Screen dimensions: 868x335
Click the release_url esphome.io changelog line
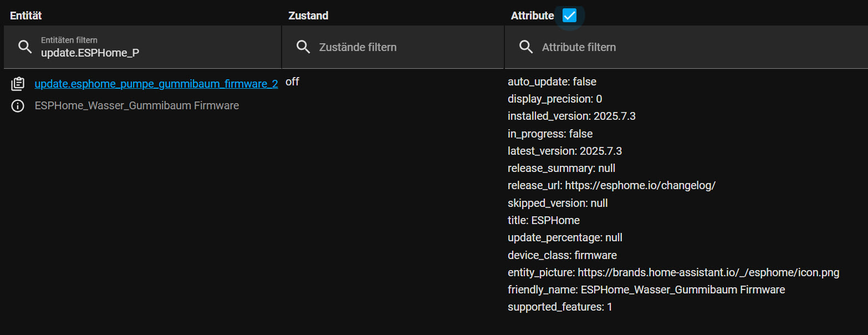click(x=611, y=185)
